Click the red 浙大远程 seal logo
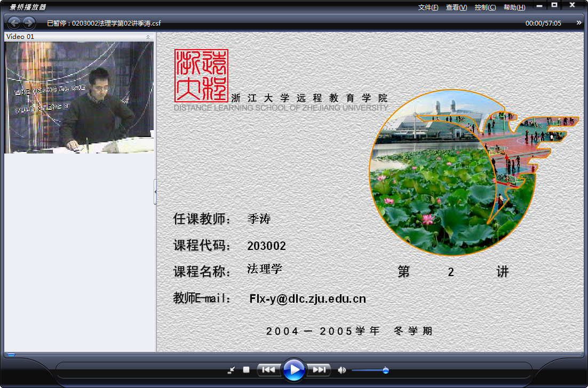Image resolution: width=588 pixels, height=388 pixels. tap(201, 76)
